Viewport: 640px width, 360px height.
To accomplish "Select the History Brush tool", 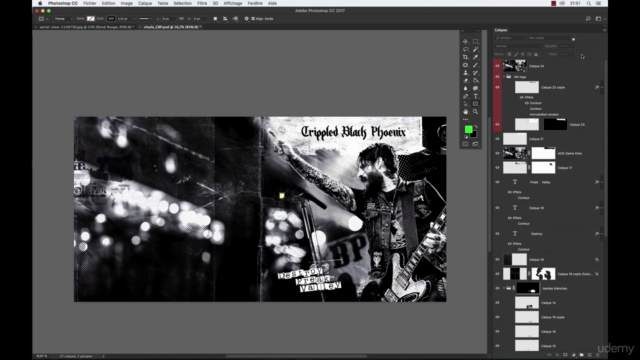I will point(476,73).
